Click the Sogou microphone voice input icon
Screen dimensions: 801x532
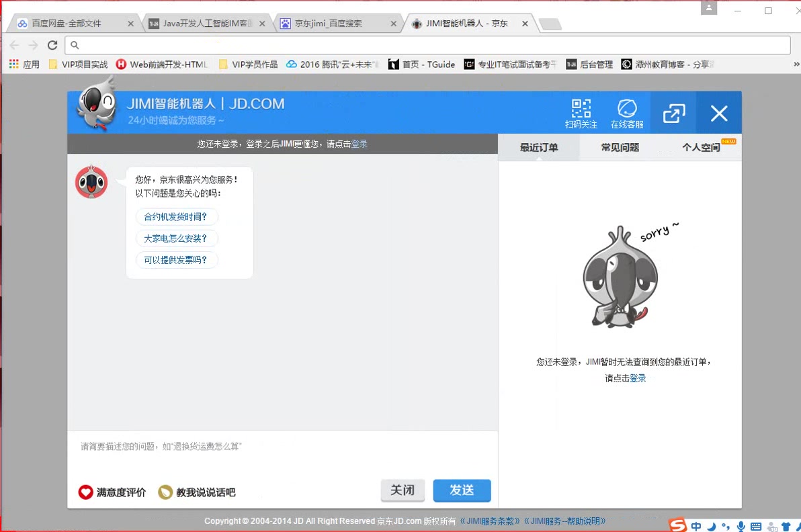pyautogui.click(x=741, y=527)
